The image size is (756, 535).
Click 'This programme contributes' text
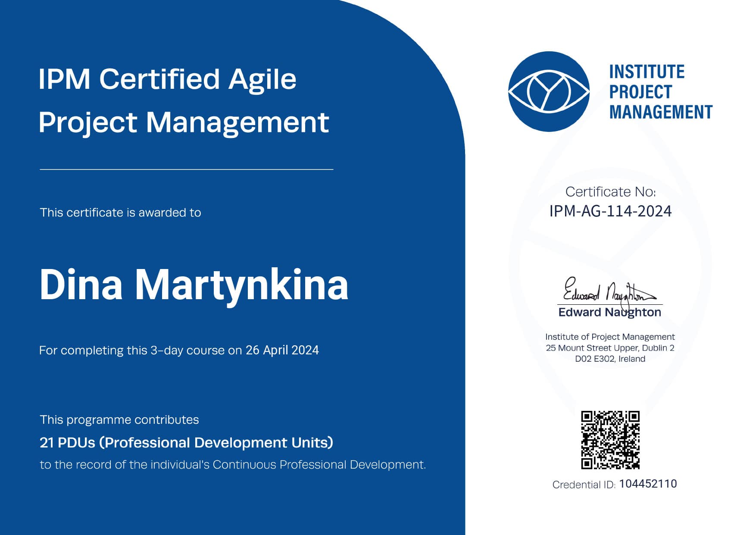click(119, 419)
